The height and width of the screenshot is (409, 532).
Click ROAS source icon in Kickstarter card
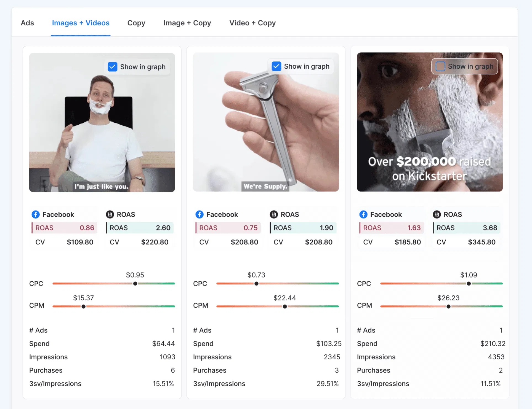click(x=437, y=214)
